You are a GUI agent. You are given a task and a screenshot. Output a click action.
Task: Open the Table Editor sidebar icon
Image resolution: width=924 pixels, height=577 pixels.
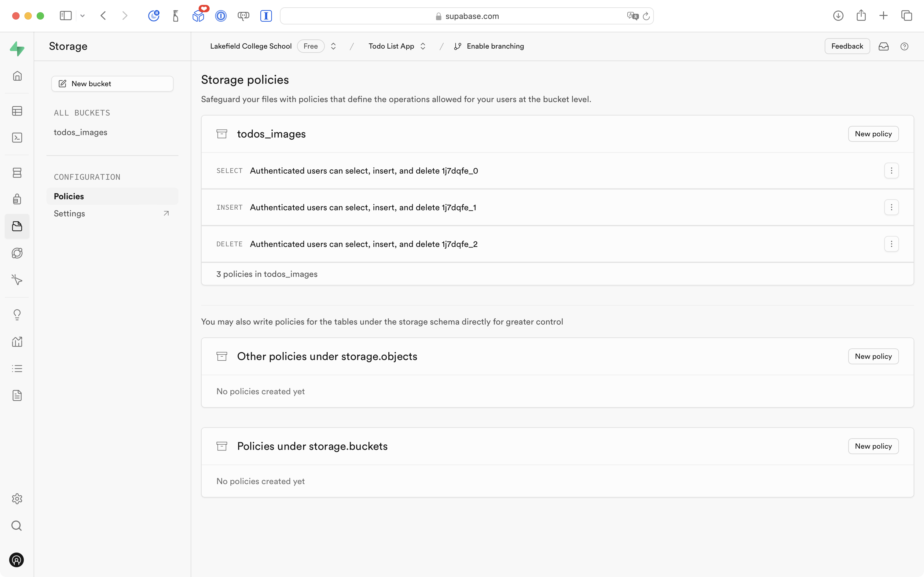(17, 111)
